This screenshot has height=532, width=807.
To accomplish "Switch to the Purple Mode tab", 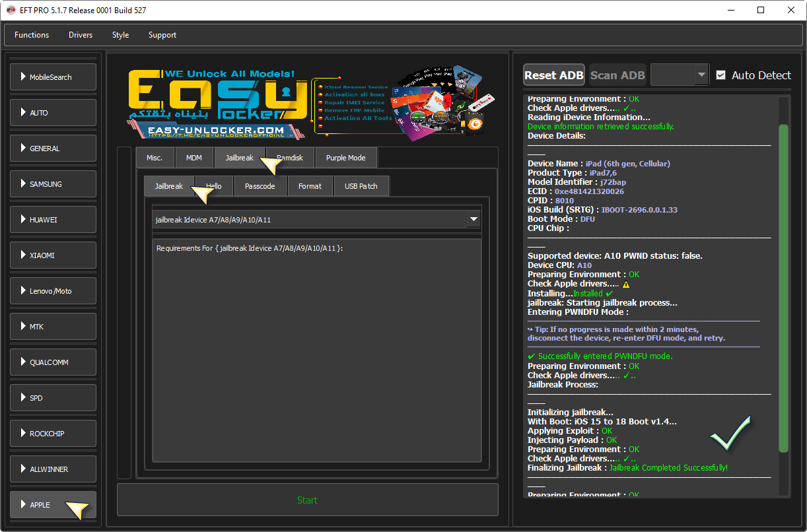I will tap(346, 158).
